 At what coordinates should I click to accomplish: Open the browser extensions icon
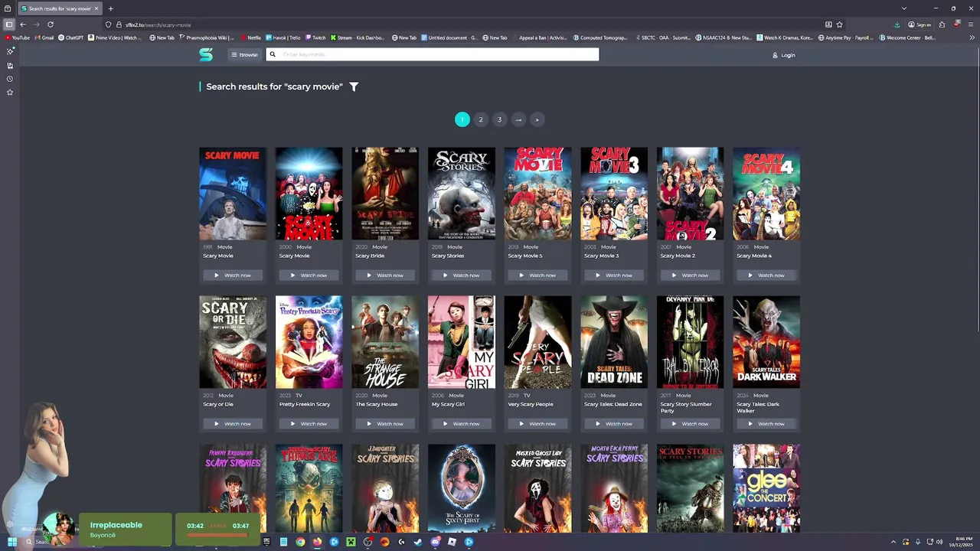pos(942,24)
